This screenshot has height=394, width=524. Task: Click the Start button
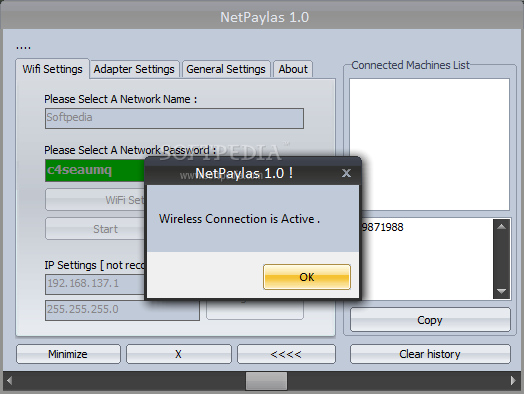[95, 229]
